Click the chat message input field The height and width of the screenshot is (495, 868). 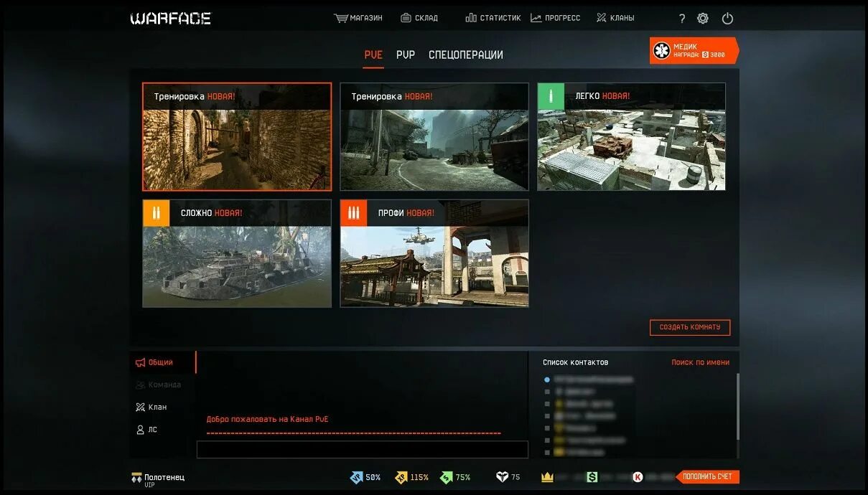point(363,449)
